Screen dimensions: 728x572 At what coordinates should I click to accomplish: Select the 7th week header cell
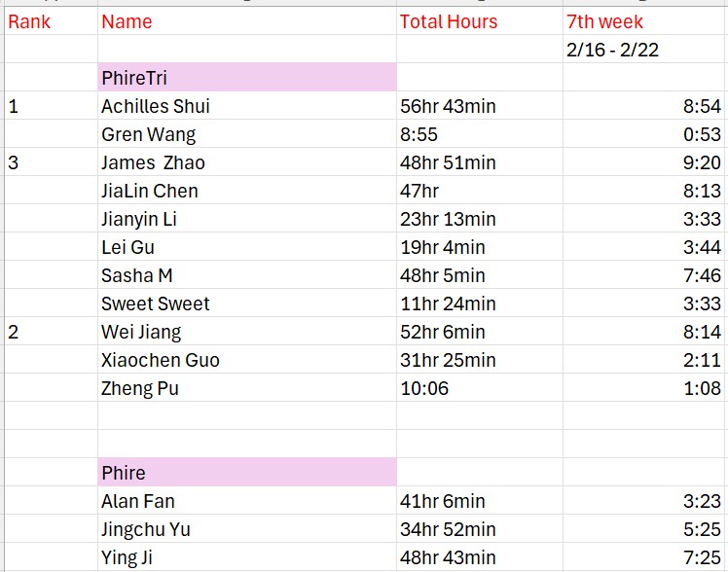644,21
